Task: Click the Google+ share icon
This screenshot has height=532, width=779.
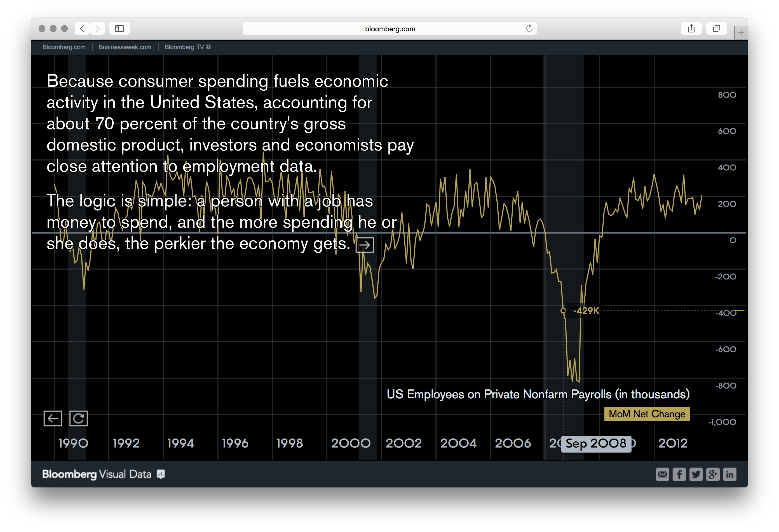Action: point(713,474)
